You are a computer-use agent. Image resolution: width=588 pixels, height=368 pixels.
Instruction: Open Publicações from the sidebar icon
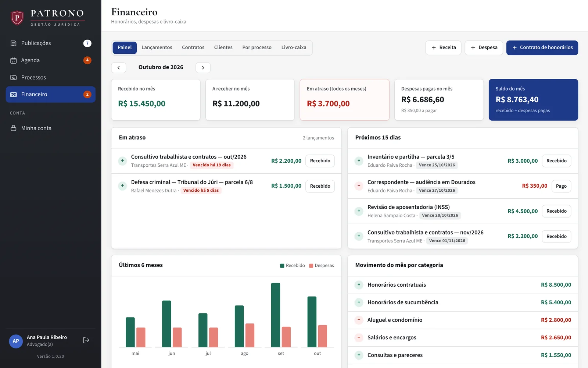pos(14,43)
